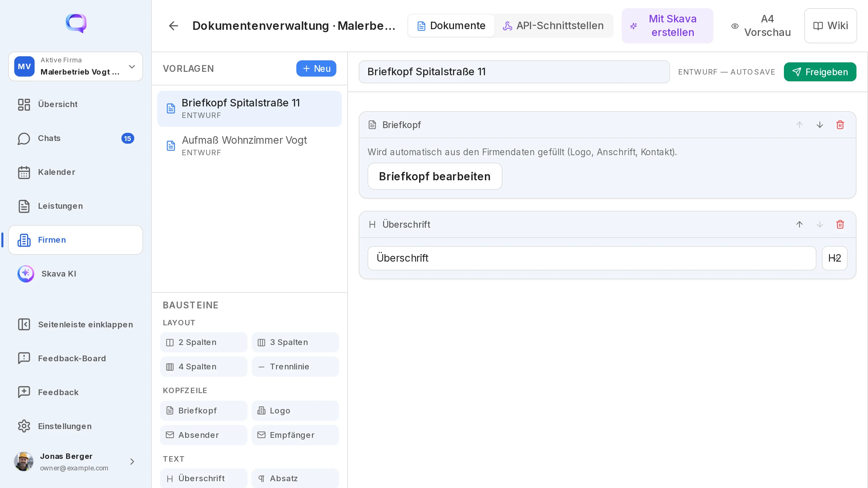Add an Überschrift text block from Bausteine
This screenshot has height=488, width=868.
(203, 478)
